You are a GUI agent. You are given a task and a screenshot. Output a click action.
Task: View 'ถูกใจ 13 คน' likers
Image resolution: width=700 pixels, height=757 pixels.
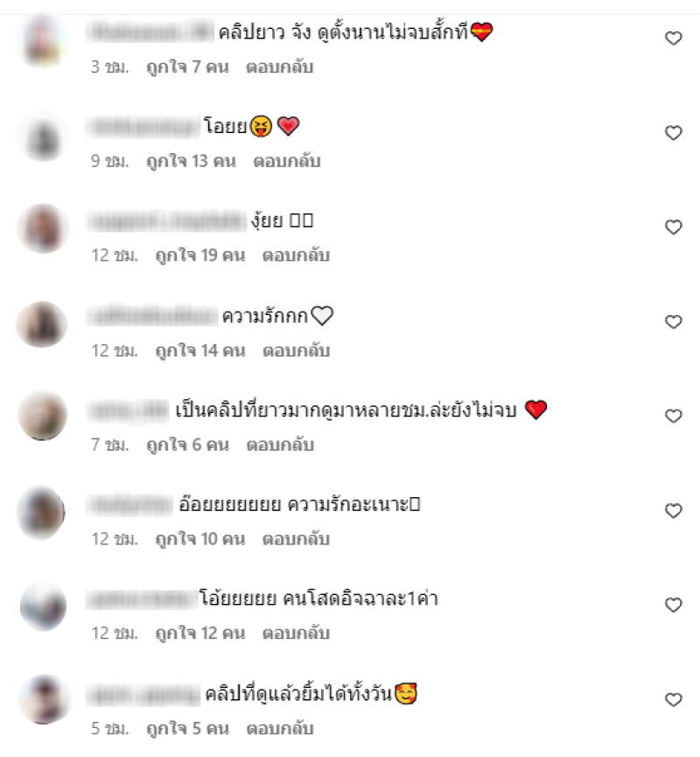(x=191, y=161)
